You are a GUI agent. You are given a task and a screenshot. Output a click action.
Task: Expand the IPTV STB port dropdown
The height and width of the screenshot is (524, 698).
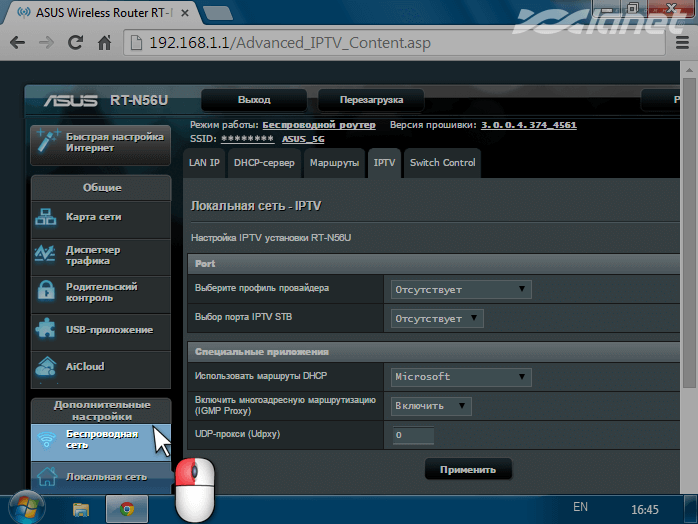pyautogui.click(x=437, y=319)
